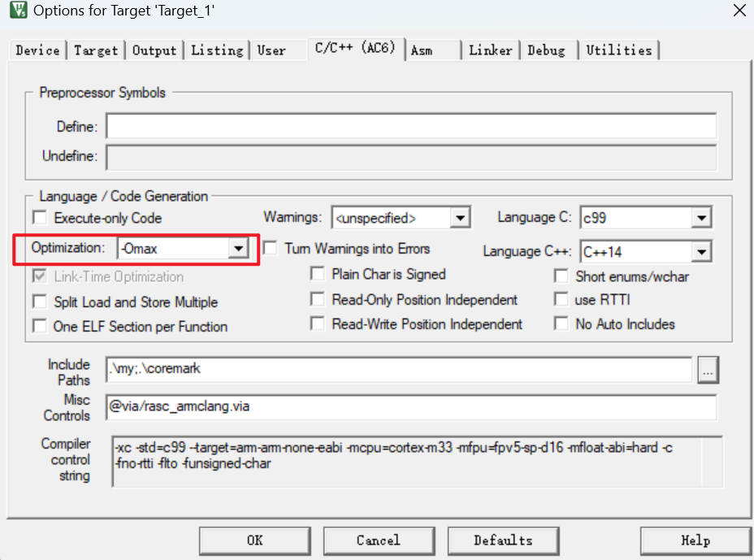The height and width of the screenshot is (560, 754).
Task: Open the Language C dropdown
Action: pos(646,218)
